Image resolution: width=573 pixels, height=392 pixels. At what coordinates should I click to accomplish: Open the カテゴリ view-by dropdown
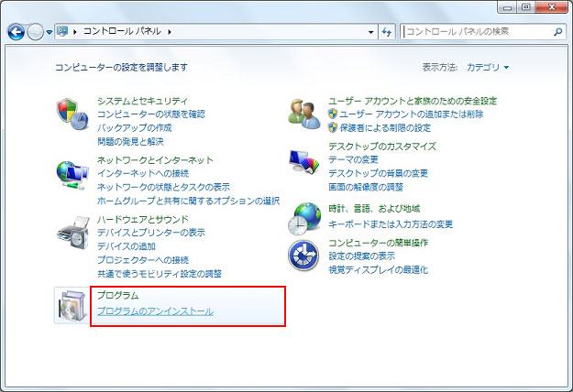(x=488, y=67)
